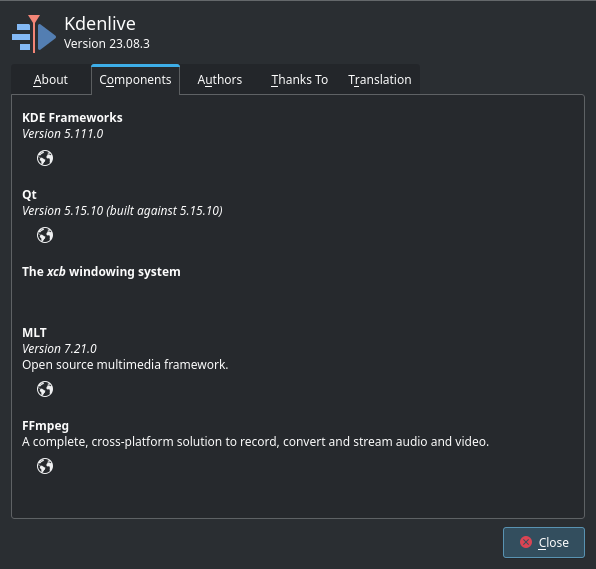Click the KDE Frameworks Version 5.111.0 text
This screenshot has height=569, width=596.
click(x=63, y=134)
